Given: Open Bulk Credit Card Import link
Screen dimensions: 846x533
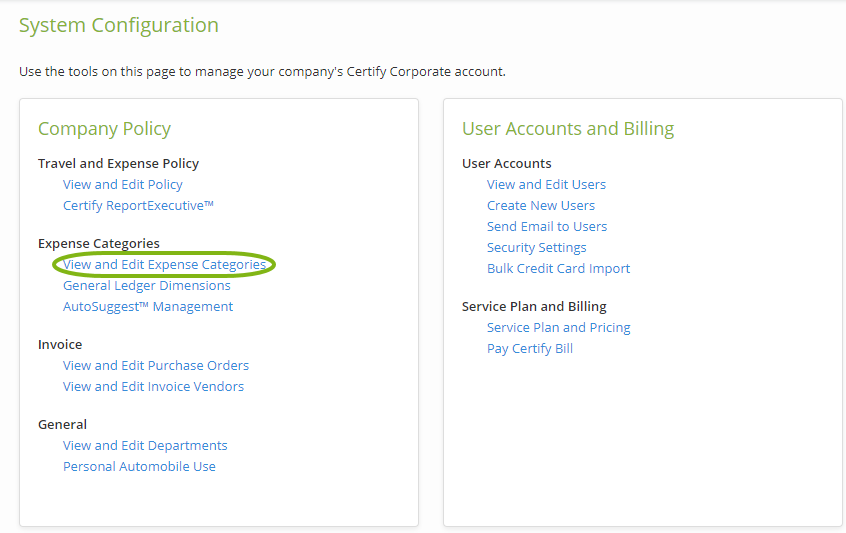Looking at the screenshot, I should 558,269.
